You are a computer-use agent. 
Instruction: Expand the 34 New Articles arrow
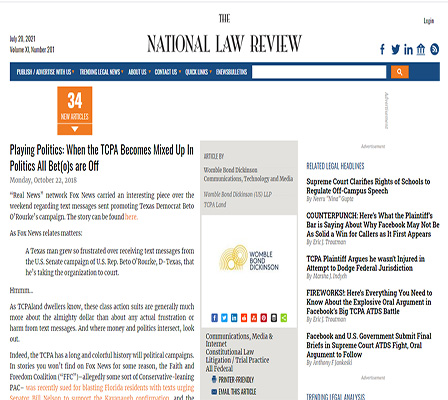pyautogui.click(x=75, y=129)
